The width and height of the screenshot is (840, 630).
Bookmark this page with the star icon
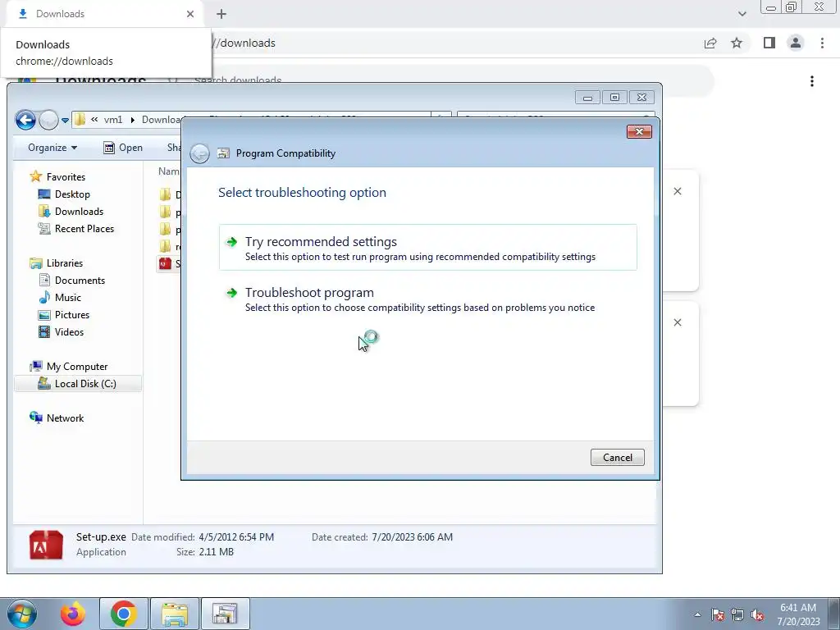click(737, 43)
